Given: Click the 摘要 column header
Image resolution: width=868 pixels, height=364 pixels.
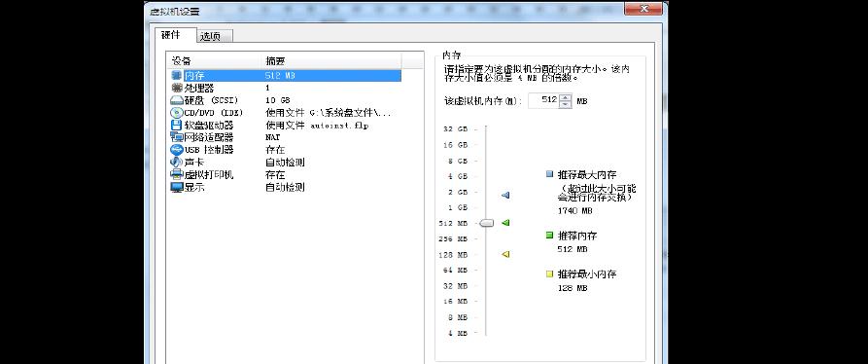Looking at the screenshot, I should click(x=331, y=60).
